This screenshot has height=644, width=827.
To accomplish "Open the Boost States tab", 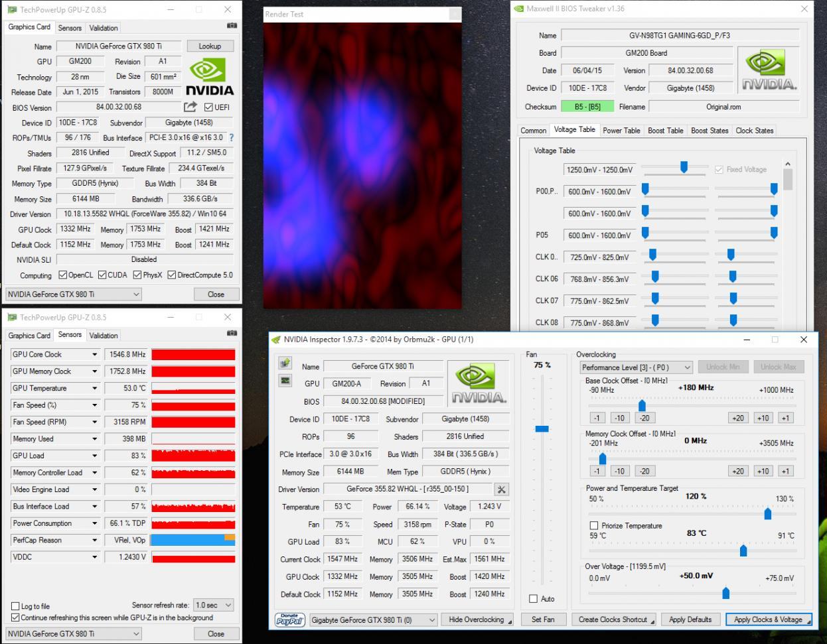I will tap(710, 131).
